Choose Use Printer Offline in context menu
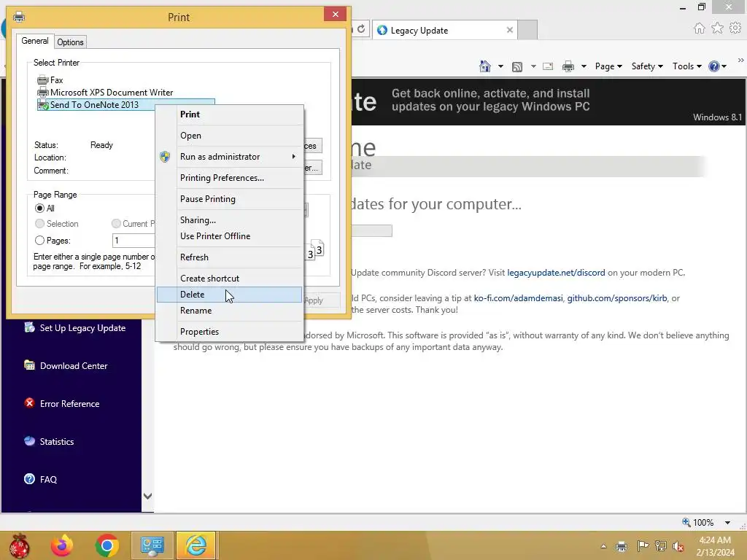Image resolution: width=747 pixels, height=560 pixels. [230, 236]
